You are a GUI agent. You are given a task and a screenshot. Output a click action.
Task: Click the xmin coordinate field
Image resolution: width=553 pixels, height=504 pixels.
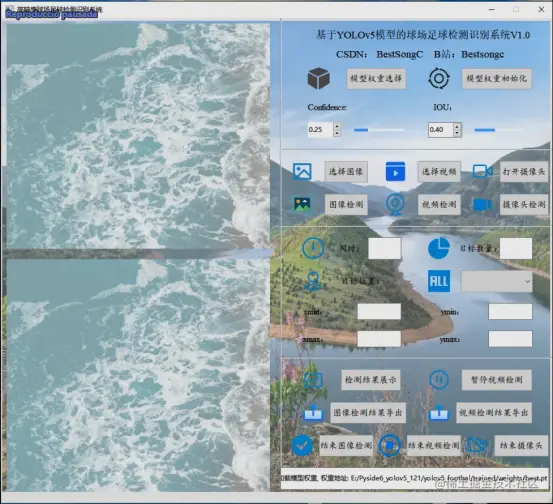379,311
